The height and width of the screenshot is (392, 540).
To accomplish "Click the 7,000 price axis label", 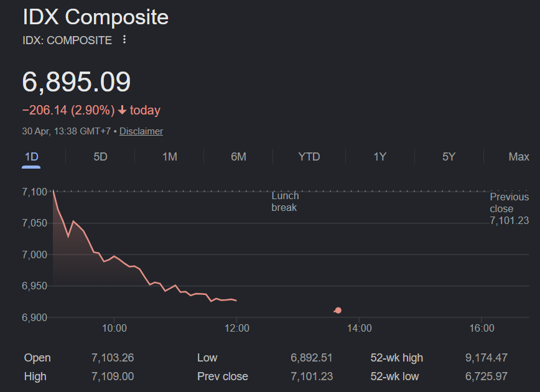I will tap(34, 254).
